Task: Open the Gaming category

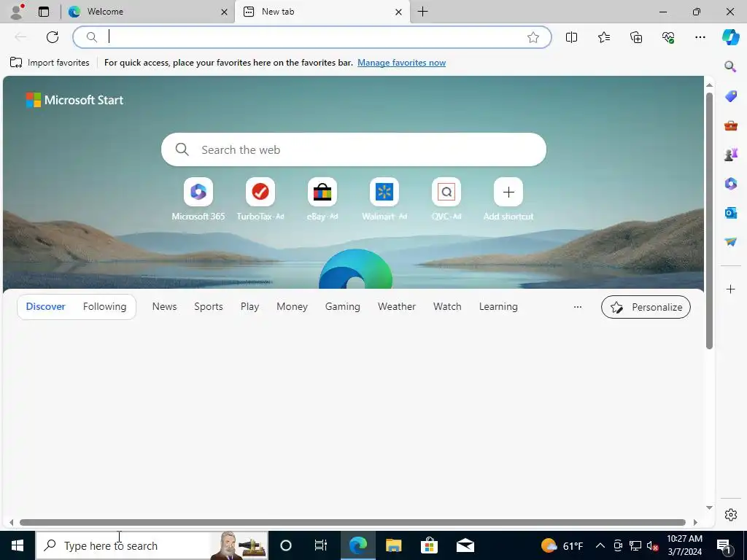Action: click(x=343, y=307)
